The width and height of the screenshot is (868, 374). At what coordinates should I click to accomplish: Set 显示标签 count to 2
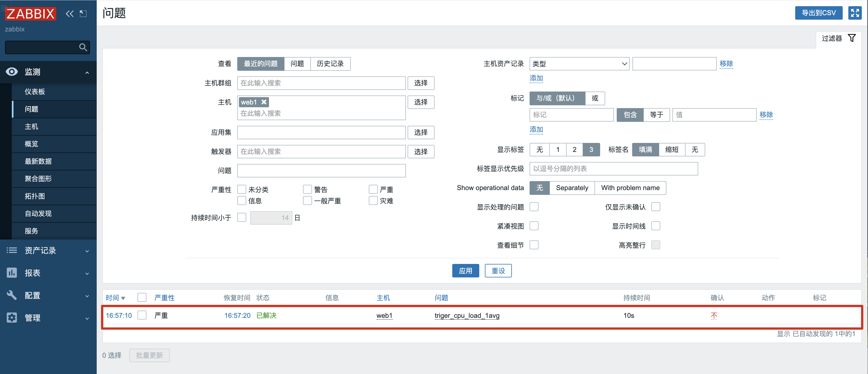tap(575, 149)
